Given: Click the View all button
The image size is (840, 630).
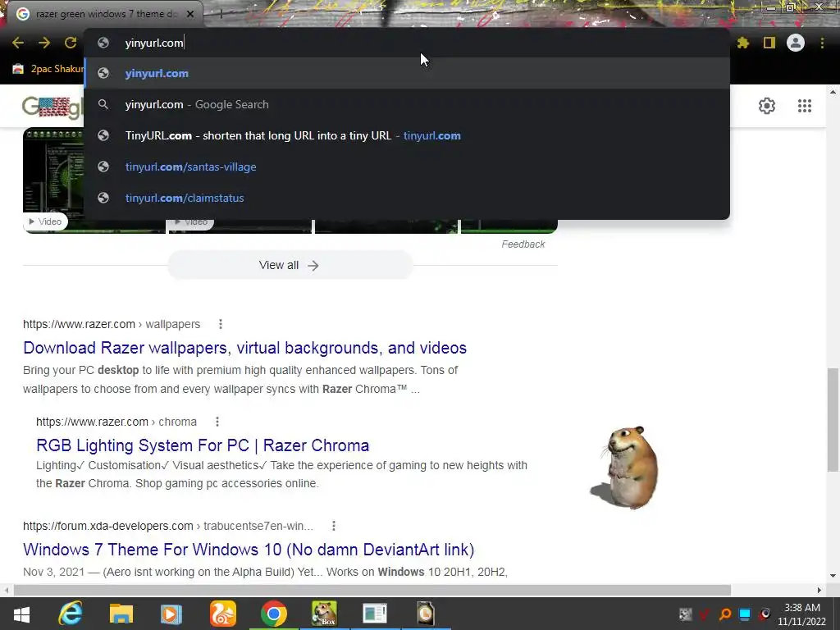Looking at the screenshot, I should (x=290, y=265).
